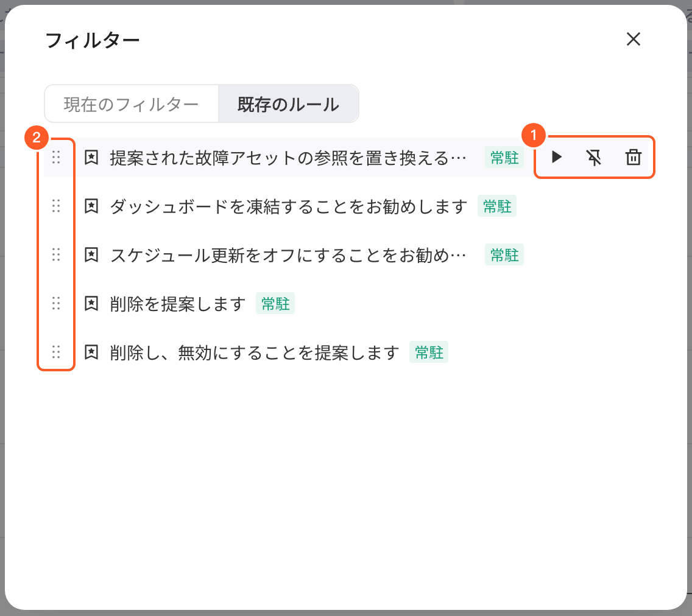Switch to 現在のフィルター tab
This screenshot has width=692, height=616.
(132, 104)
